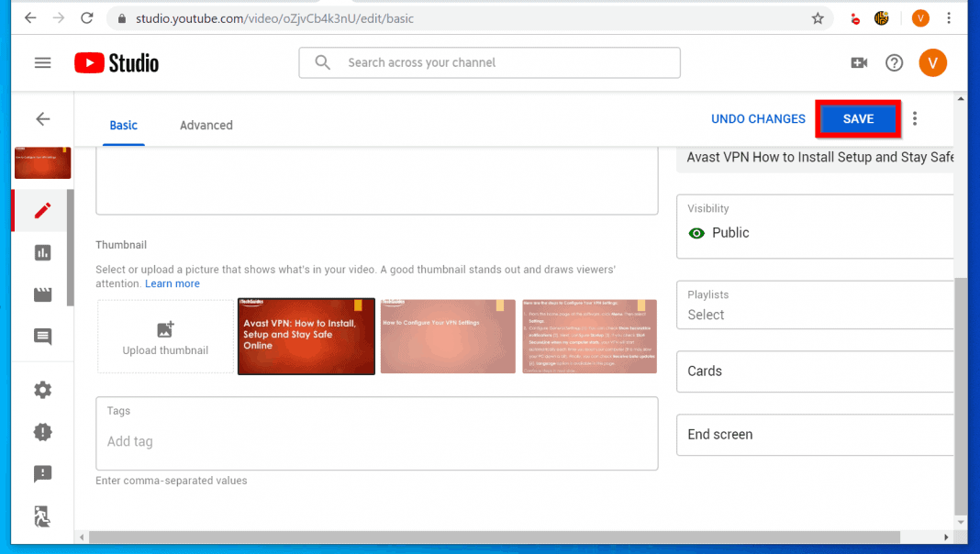
Task: Click the Add tag input field
Action: point(376,441)
